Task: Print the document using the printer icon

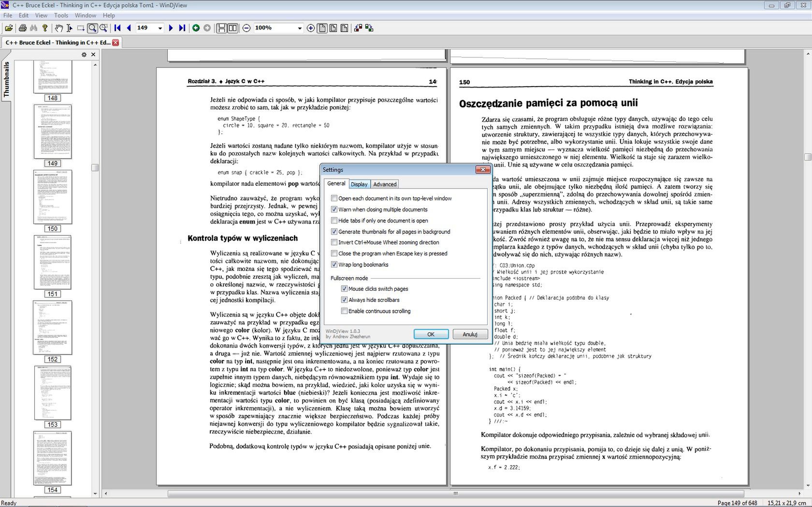Action: [x=22, y=28]
